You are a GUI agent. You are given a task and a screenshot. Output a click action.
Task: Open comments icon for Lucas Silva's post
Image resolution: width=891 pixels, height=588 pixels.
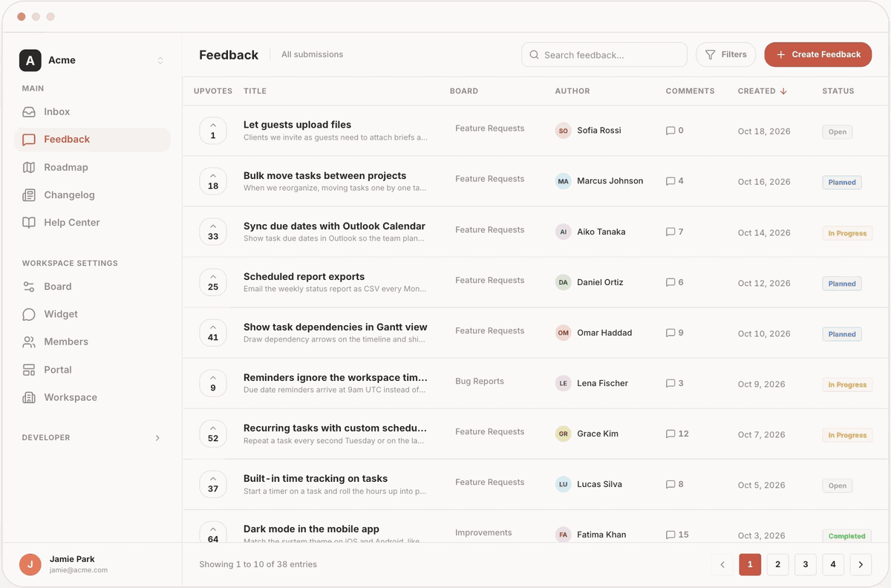tap(670, 484)
